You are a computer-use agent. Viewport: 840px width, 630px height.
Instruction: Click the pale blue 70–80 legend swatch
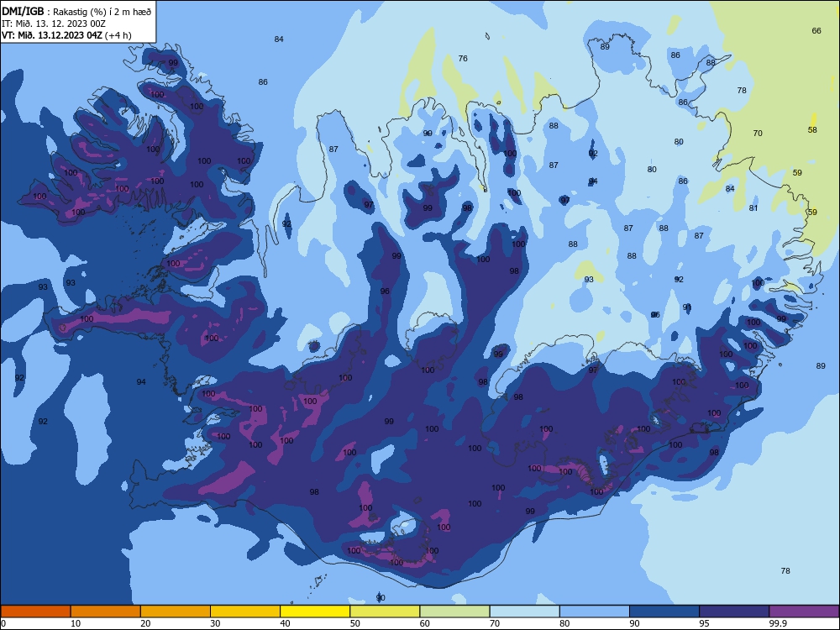(x=524, y=612)
